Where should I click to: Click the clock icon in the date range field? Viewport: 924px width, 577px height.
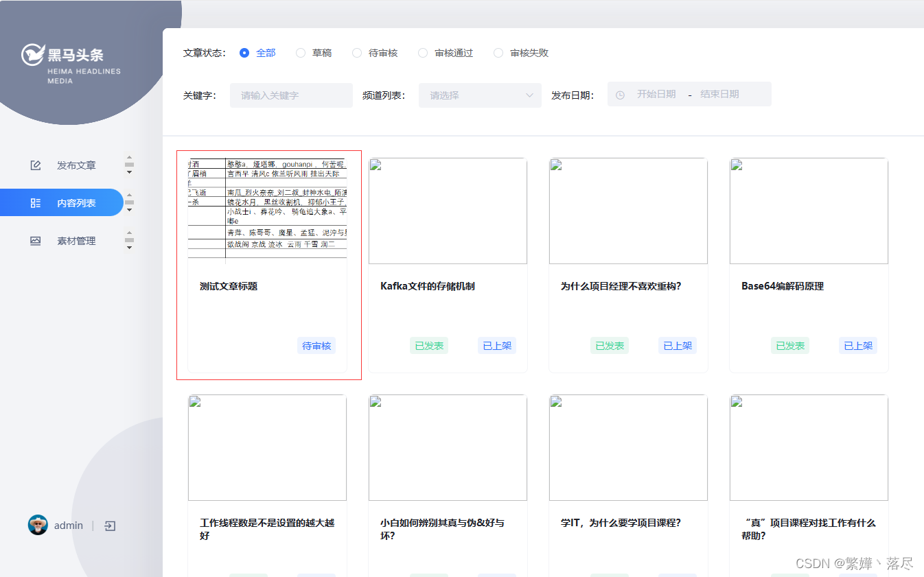point(621,95)
